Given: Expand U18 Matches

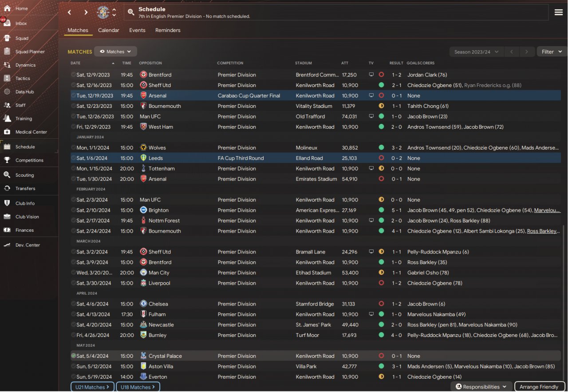Looking at the screenshot, I should [138, 387].
